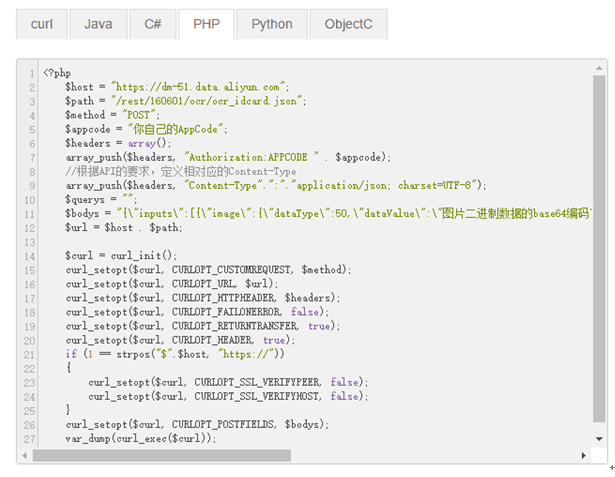Screen dimensions: 615x477
Task: Click the horizontal scrollbar thumb
Action: (162, 455)
